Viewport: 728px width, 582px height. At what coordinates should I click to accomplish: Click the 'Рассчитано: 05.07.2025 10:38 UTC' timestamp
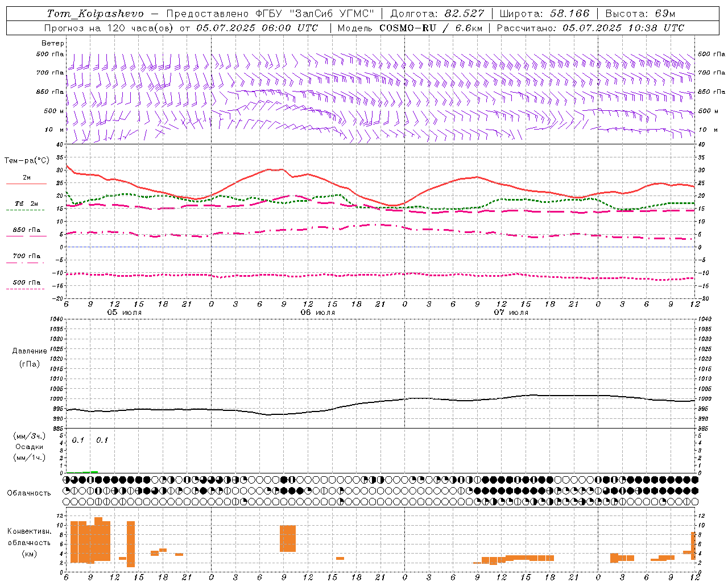pyautogui.click(x=590, y=28)
